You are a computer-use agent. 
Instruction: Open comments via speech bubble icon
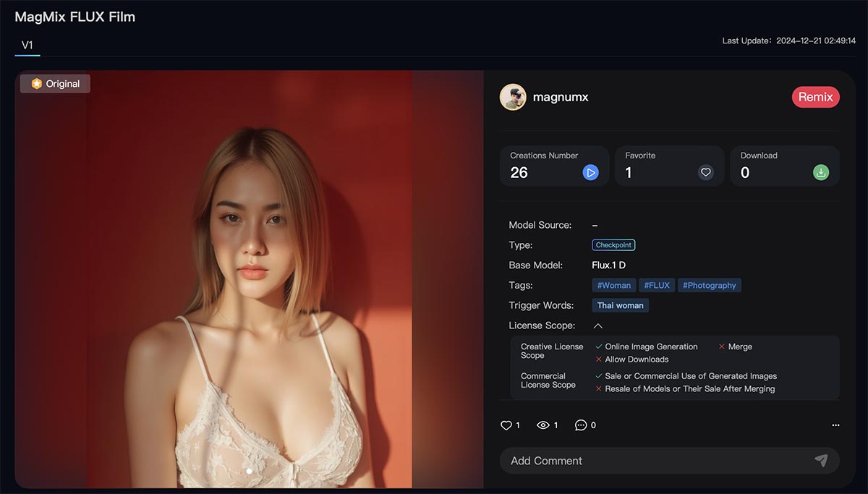tap(581, 425)
